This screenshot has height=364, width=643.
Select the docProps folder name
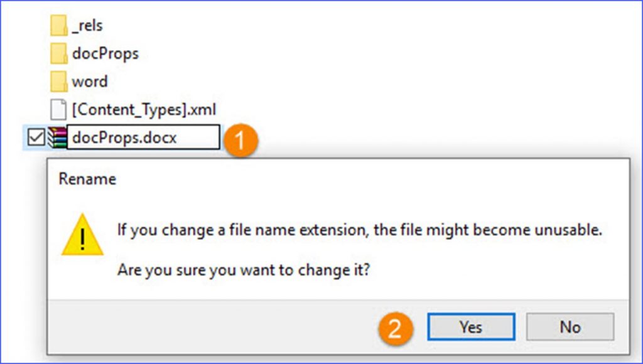point(105,54)
